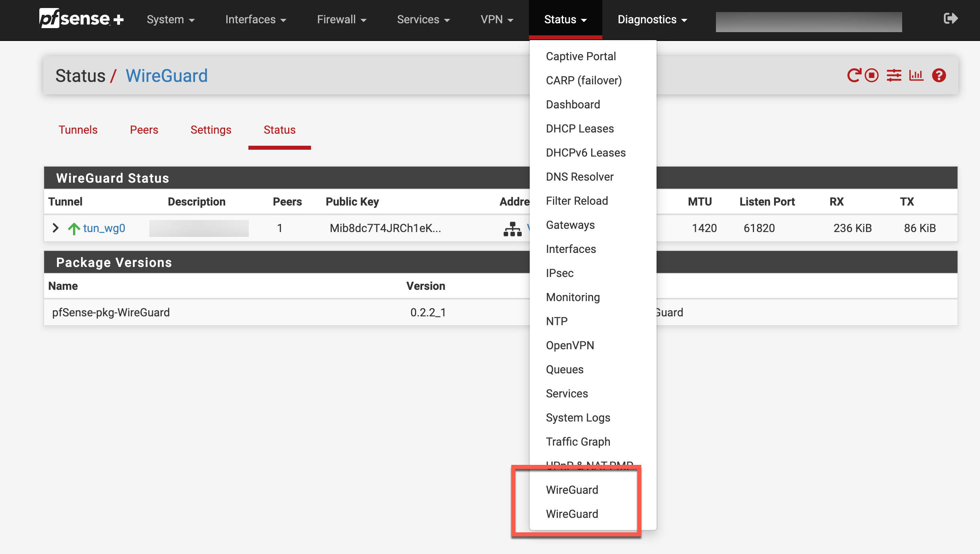Screen dimensions: 980x554
Task: Choose IPsec from Status menu
Action: coord(593,273)
